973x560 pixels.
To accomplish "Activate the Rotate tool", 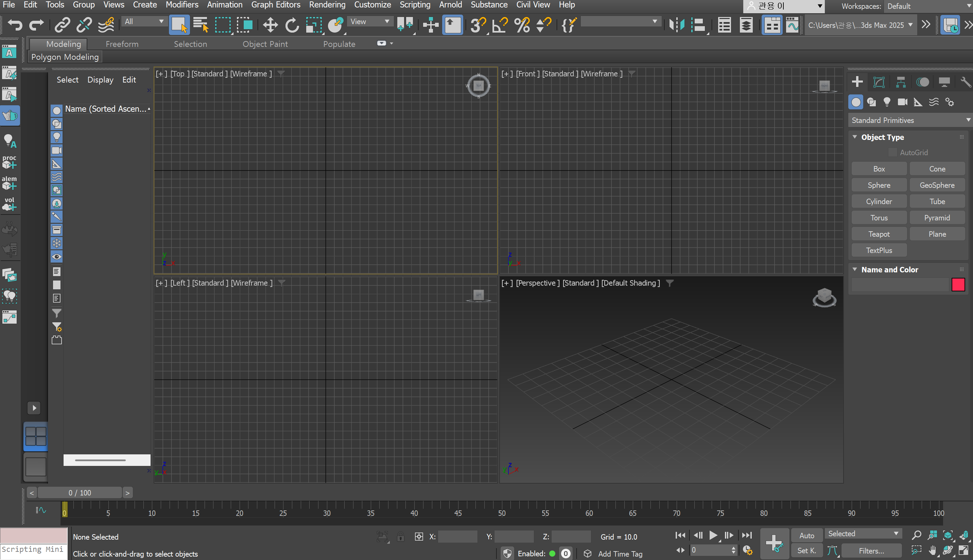I will [x=292, y=25].
